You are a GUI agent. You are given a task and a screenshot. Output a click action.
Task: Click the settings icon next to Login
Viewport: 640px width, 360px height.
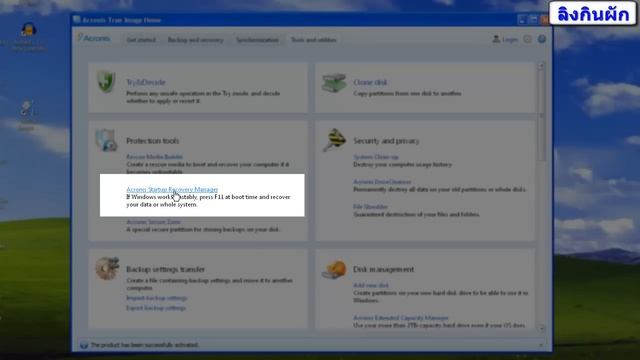(x=527, y=39)
